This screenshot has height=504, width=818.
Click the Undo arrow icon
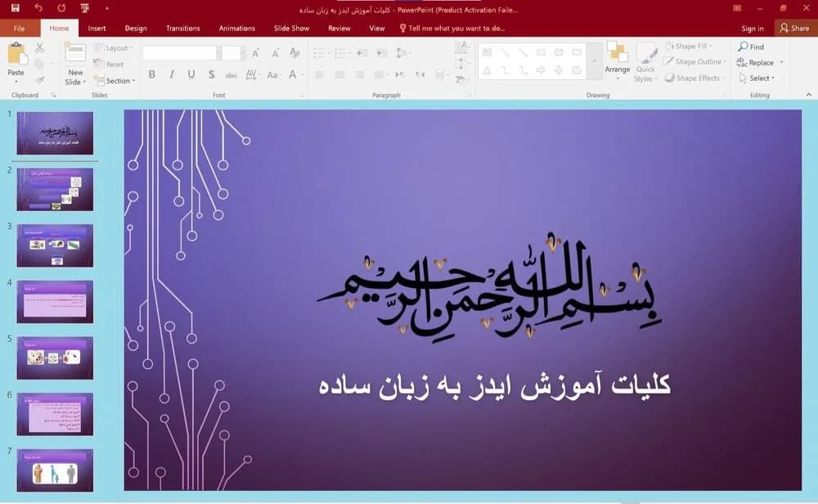click(x=38, y=8)
